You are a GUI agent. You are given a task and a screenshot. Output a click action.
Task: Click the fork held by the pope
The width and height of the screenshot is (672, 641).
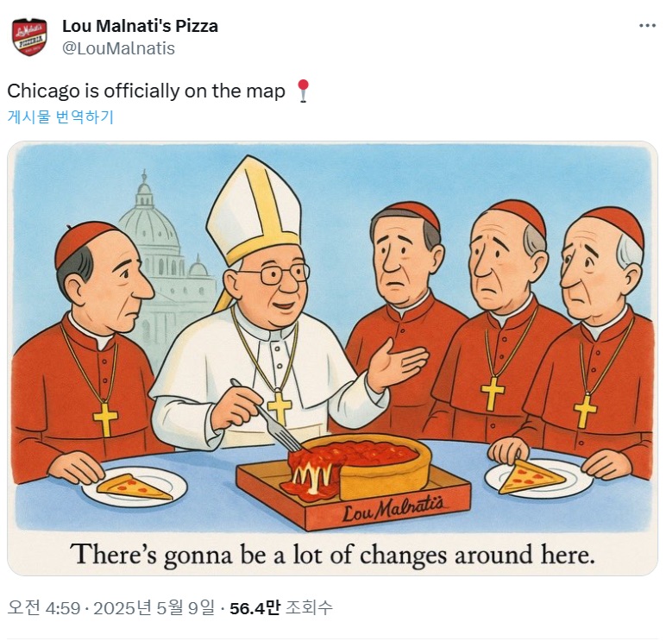pos(266,416)
